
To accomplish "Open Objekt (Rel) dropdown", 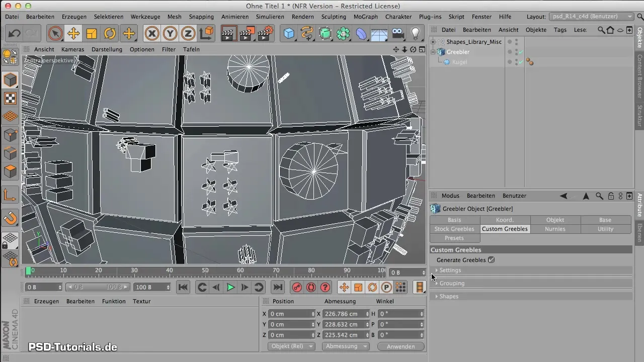I will (291, 346).
